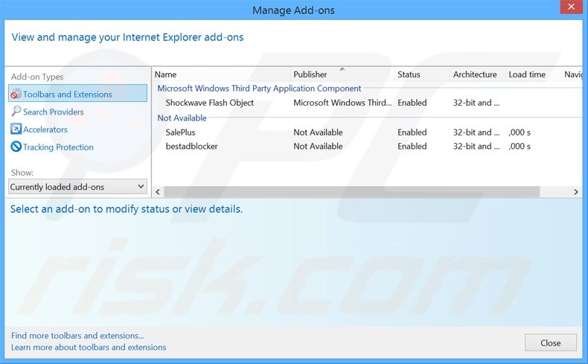The image size is (588, 364).
Task: Click the Close button
Action: [x=551, y=342]
